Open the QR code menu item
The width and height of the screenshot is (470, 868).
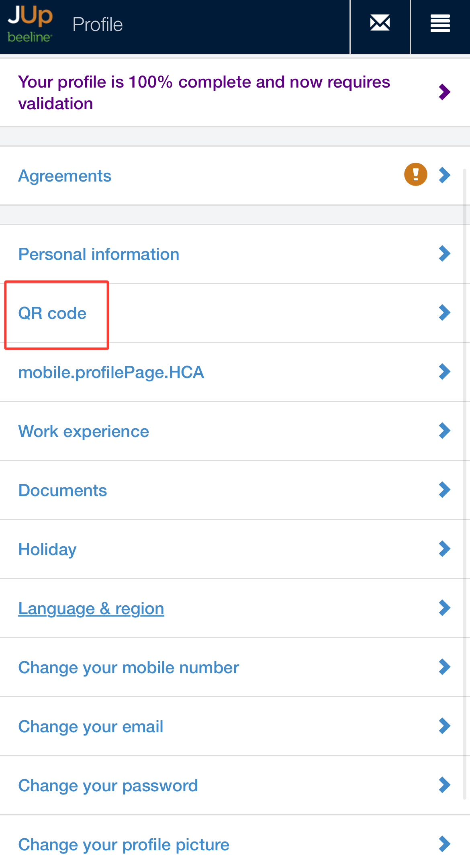point(53,313)
